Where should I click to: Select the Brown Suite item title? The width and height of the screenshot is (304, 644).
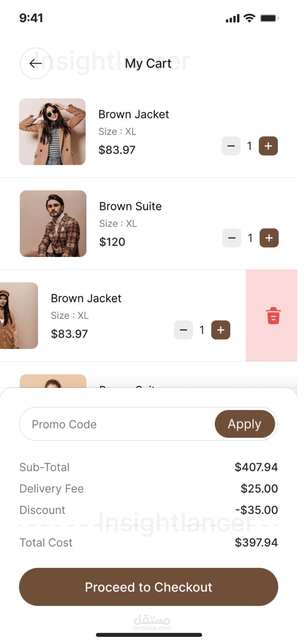(x=130, y=206)
